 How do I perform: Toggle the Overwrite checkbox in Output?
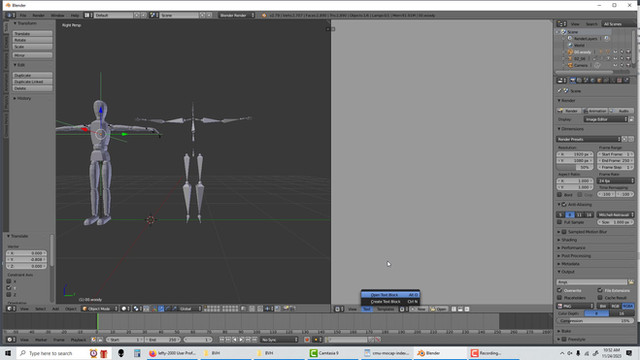point(560,291)
